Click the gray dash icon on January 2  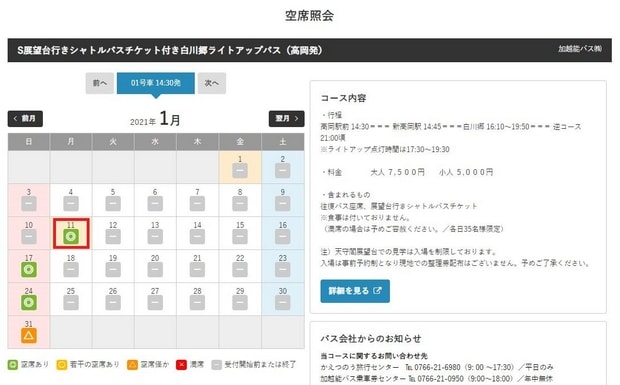tap(282, 170)
